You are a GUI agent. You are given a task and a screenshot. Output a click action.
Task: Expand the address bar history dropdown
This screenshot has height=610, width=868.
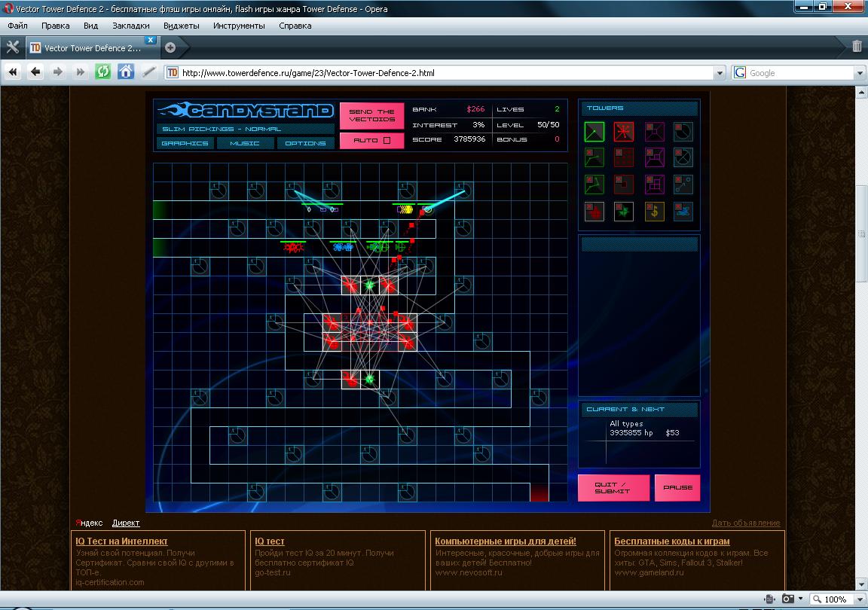720,73
